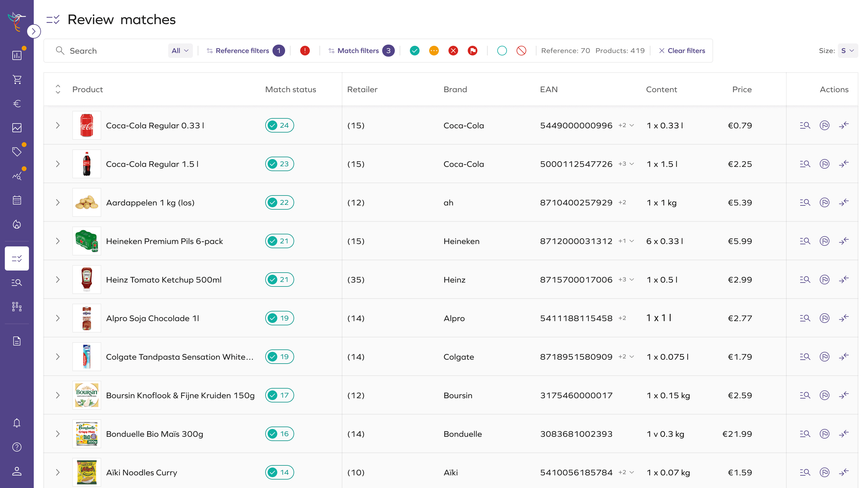Open Reference filters menu
This screenshot has width=868, height=488.
242,51
